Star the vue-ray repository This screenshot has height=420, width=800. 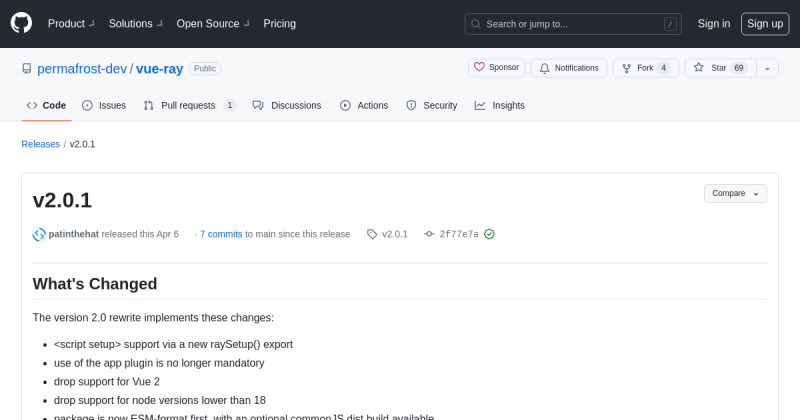pos(717,68)
